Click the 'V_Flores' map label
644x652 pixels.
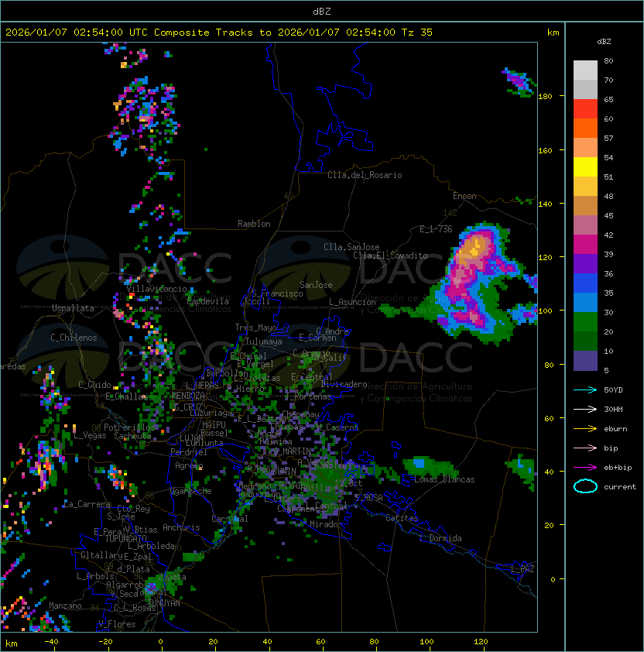117,624
